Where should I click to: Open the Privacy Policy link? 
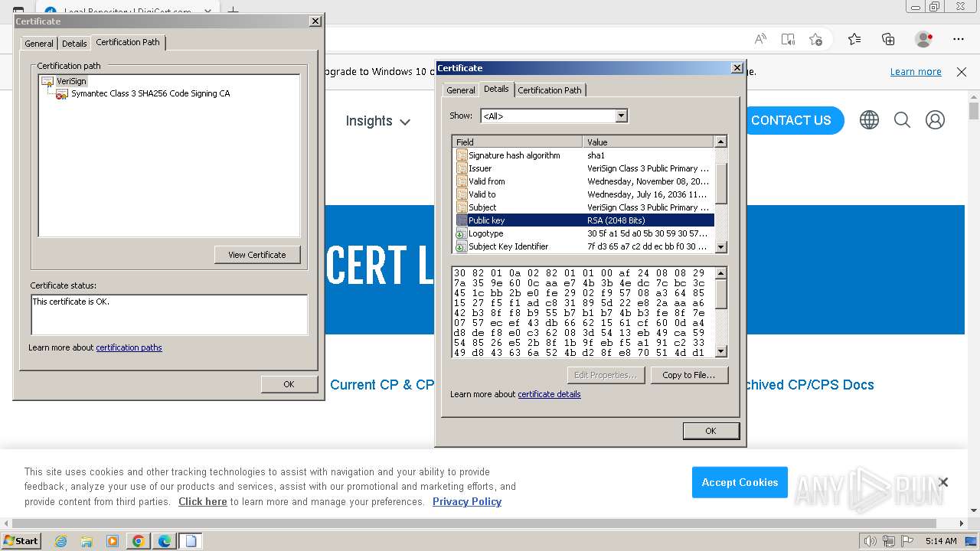coord(467,501)
